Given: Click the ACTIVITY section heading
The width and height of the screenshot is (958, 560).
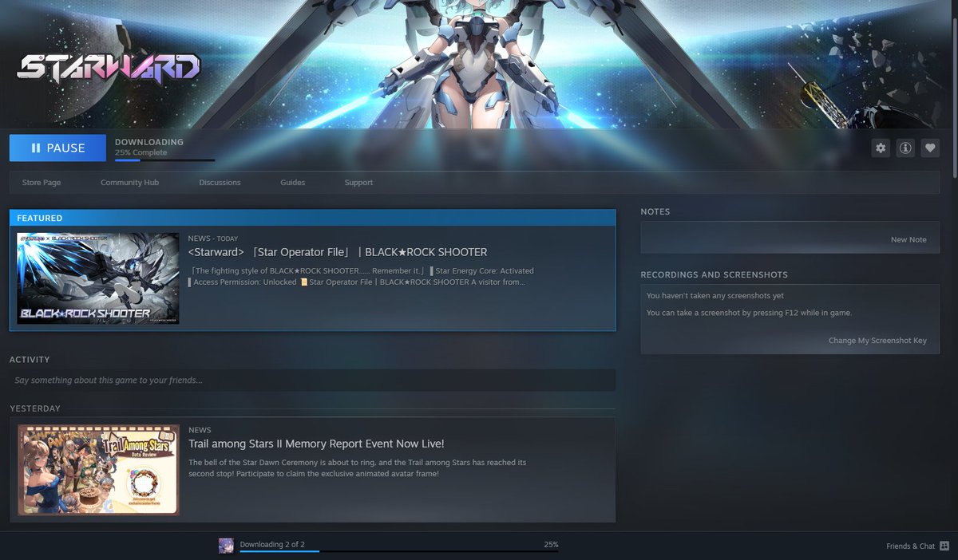Looking at the screenshot, I should tap(30, 360).
